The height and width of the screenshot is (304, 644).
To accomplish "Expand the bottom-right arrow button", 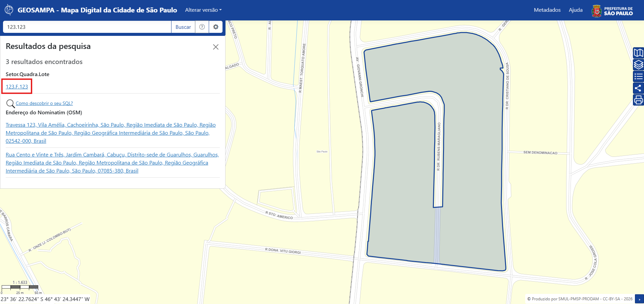I will [639, 299].
